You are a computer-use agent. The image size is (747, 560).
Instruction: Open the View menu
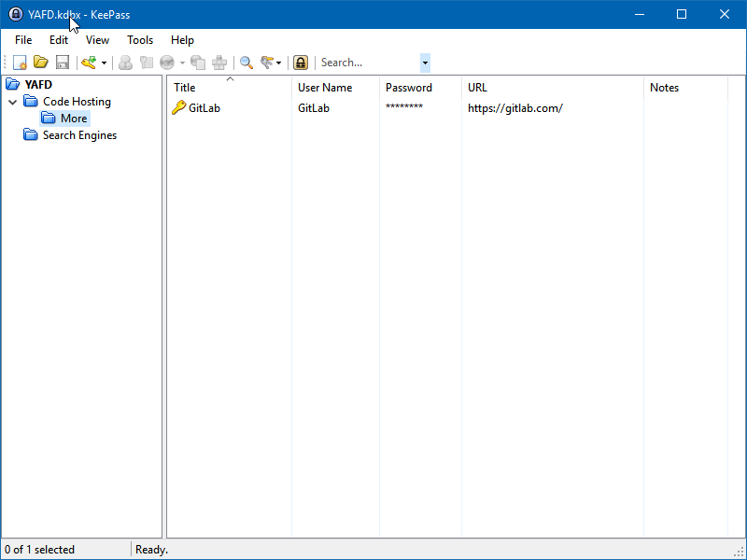coord(97,40)
